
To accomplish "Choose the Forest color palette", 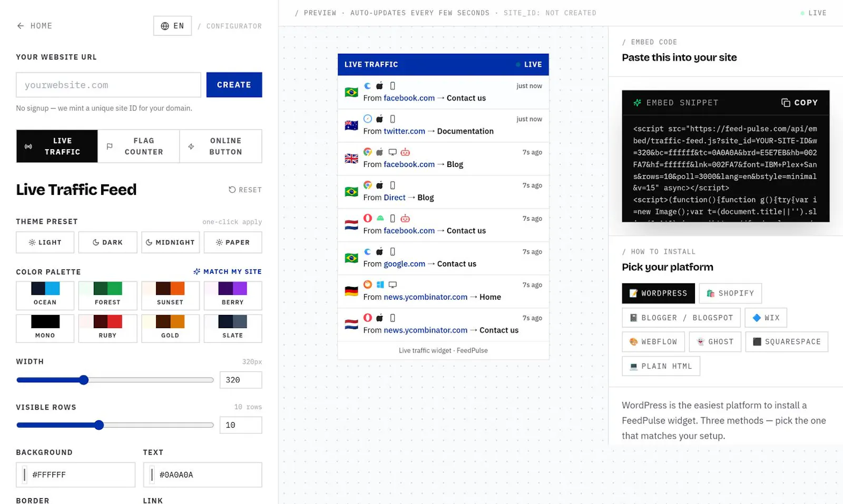I will [107, 295].
